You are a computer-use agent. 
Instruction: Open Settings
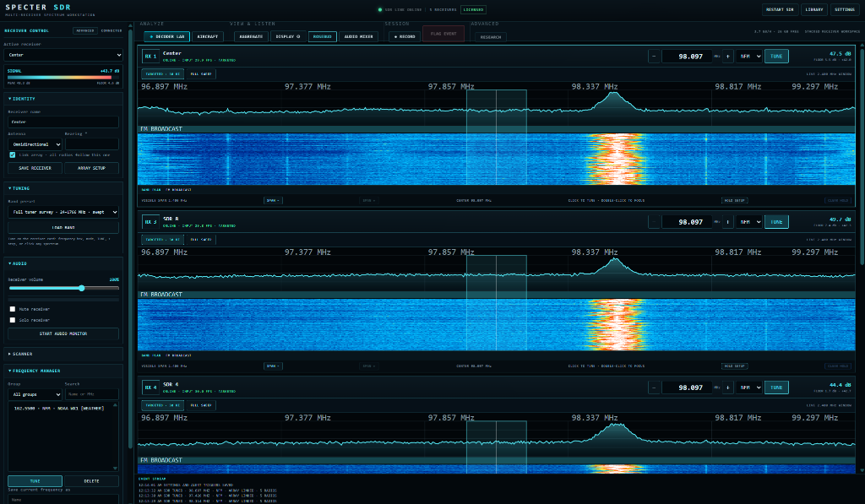coord(845,9)
